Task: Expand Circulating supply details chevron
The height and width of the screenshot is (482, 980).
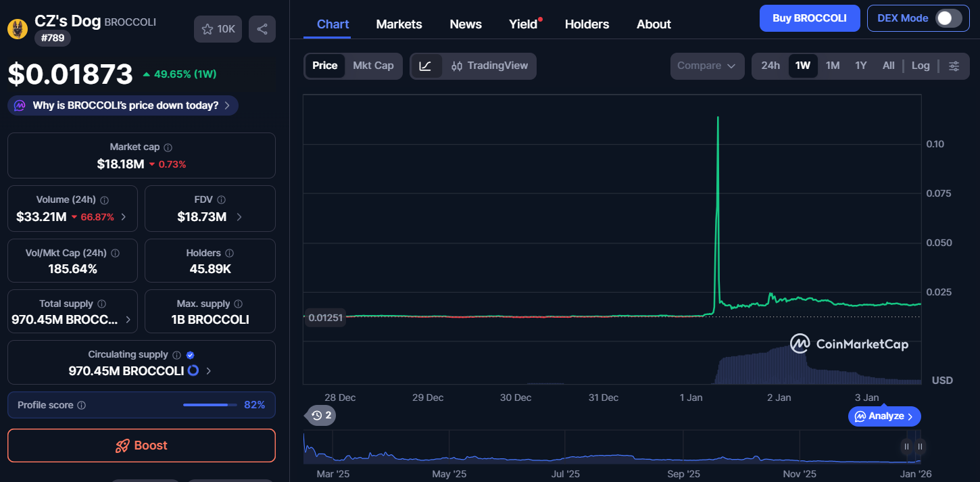Action: pyautogui.click(x=208, y=371)
